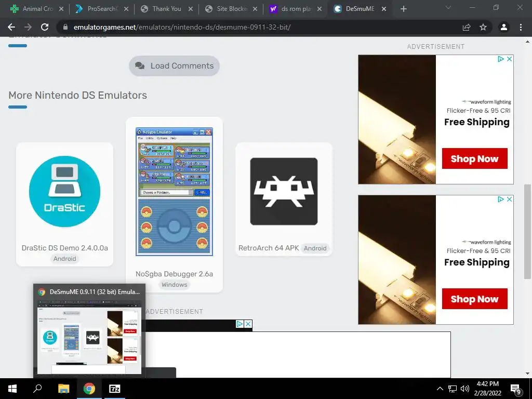
Task: Bookmark this page with the star
Action: (483, 27)
